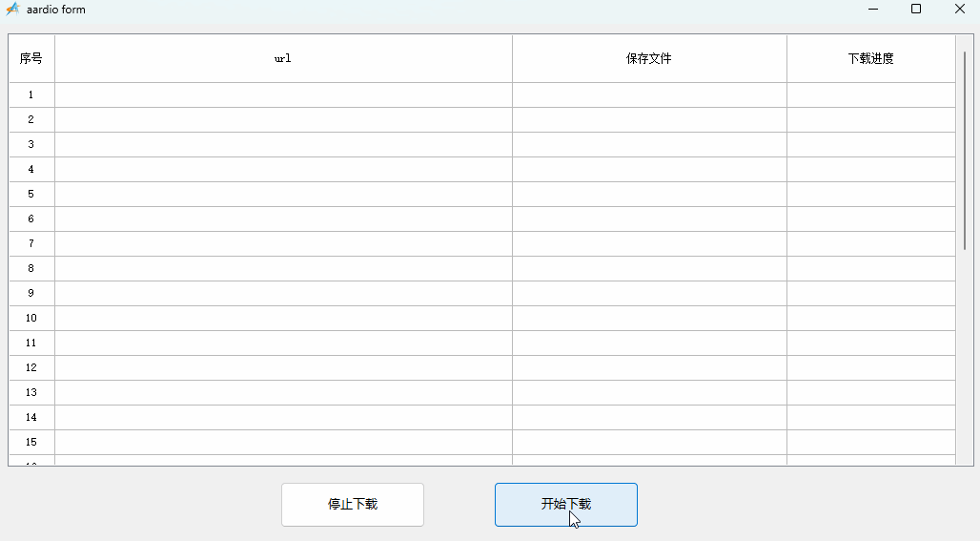Click the table's vertical scrollbar thumb
The width and height of the screenshot is (980, 541).
965,152
